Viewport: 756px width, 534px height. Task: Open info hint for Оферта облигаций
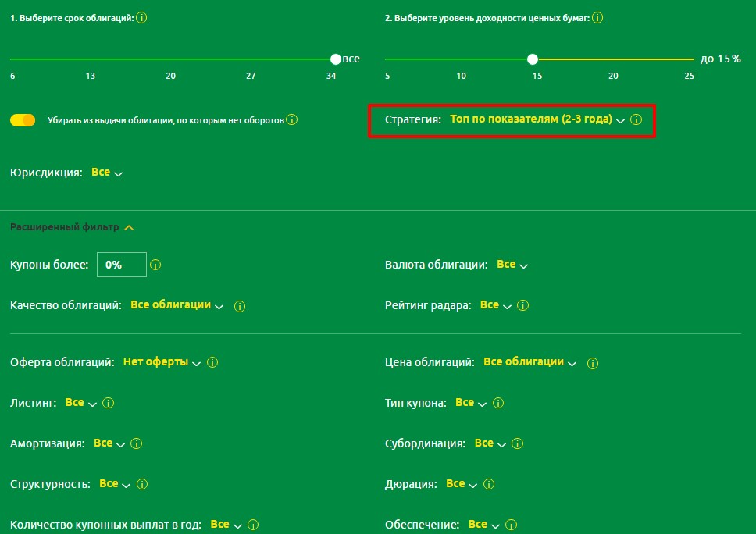pos(212,363)
